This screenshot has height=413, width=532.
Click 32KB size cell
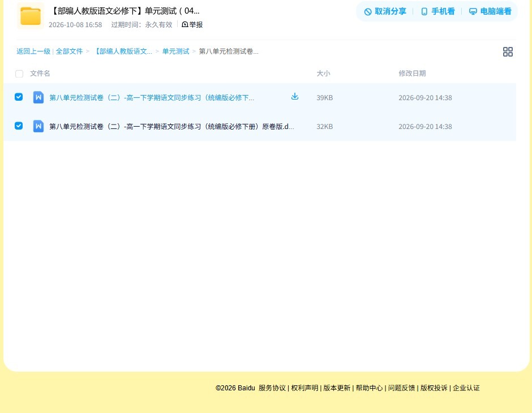coord(325,127)
